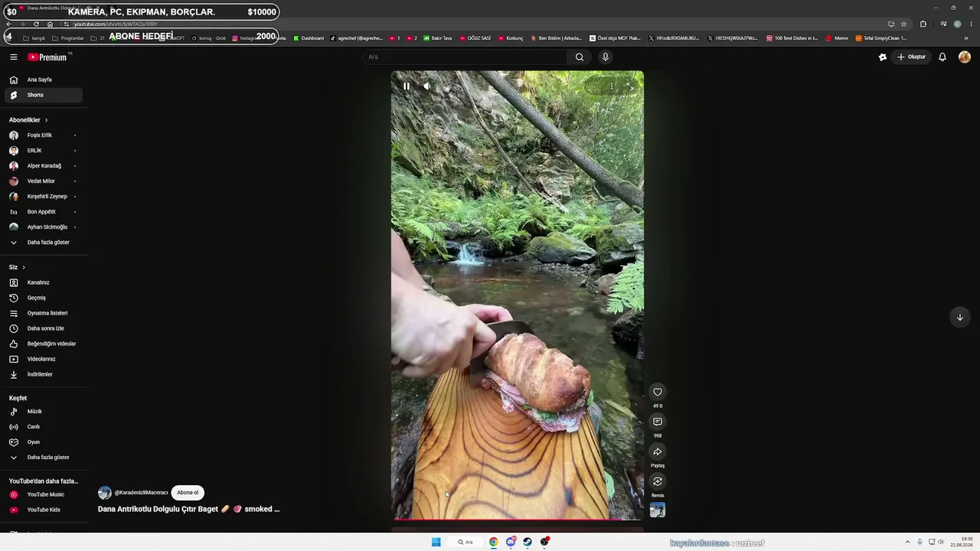The image size is (980, 551).
Task: Show hidden bookmarks with the chevron
Action: pos(968,38)
